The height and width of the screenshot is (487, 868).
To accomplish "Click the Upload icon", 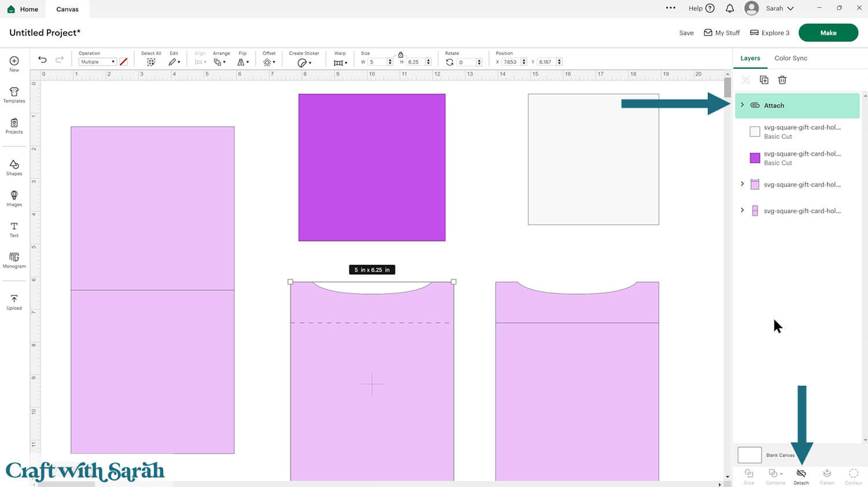I will (14, 302).
